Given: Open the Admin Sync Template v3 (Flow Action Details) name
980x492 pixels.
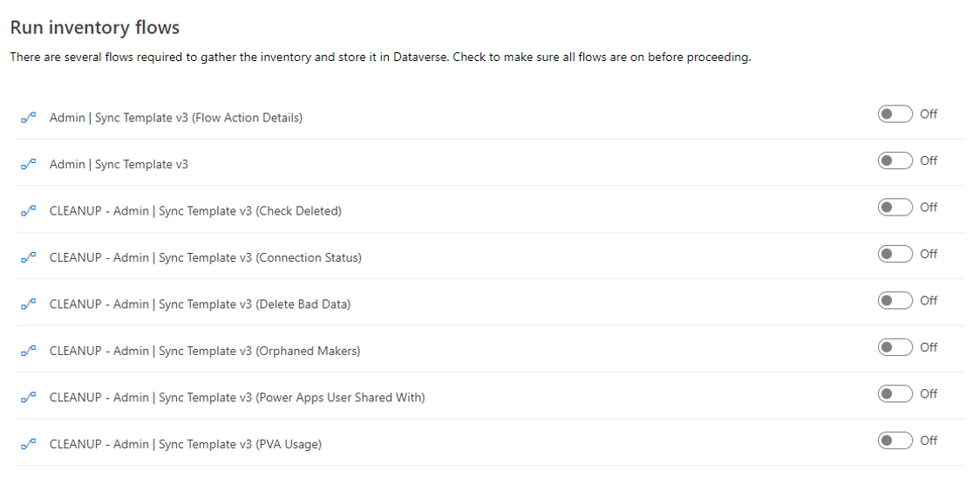Looking at the screenshot, I should [x=176, y=118].
